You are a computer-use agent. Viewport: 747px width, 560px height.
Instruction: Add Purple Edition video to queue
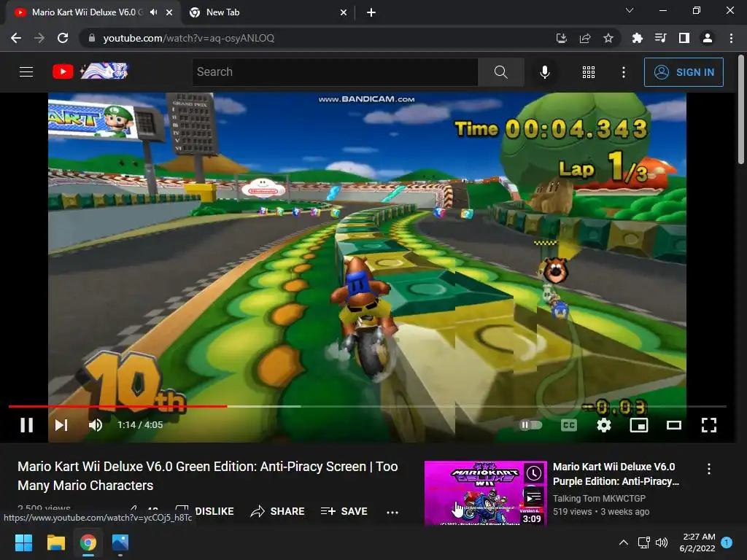(x=533, y=497)
